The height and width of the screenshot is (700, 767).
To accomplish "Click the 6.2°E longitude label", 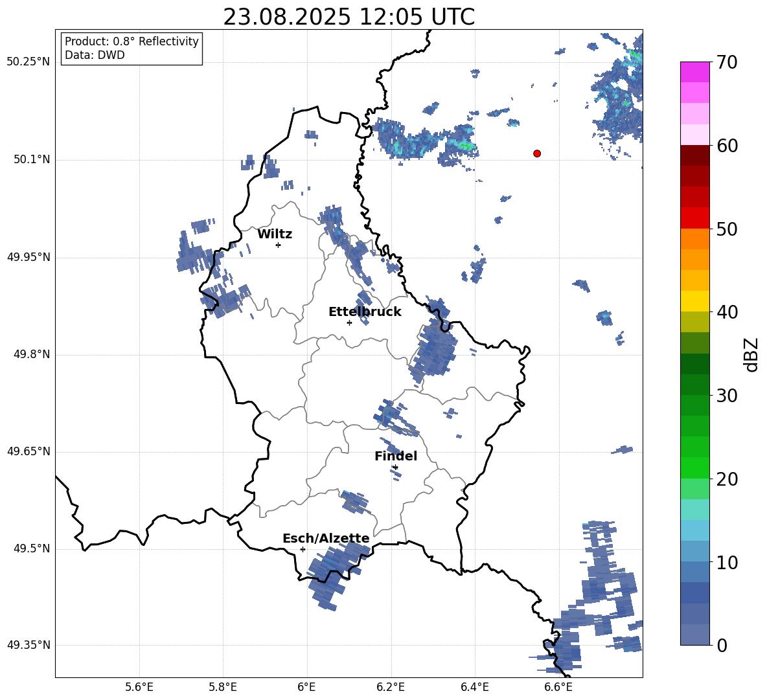I will pos(391,687).
